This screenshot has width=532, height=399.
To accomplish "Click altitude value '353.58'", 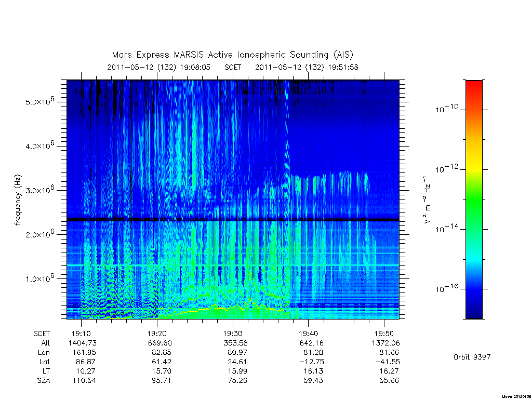I will click(235, 343).
